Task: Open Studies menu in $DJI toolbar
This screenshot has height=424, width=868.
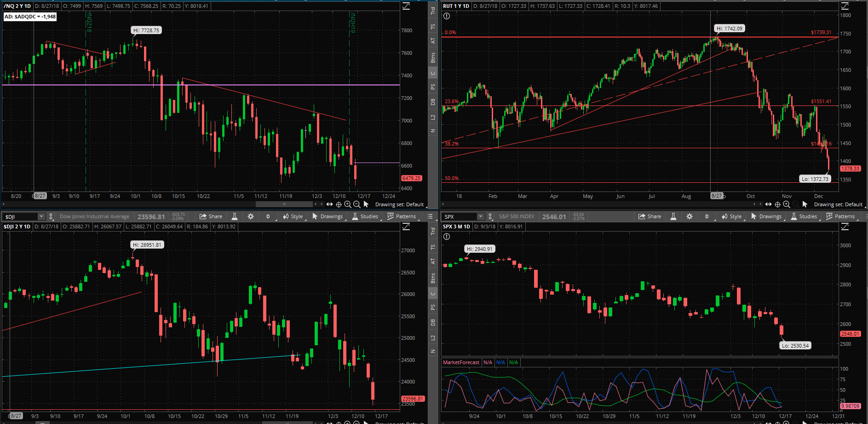Action: coord(365,216)
